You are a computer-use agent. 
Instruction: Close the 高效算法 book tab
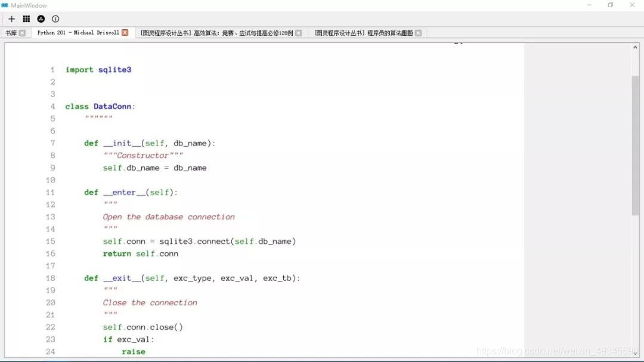click(299, 33)
